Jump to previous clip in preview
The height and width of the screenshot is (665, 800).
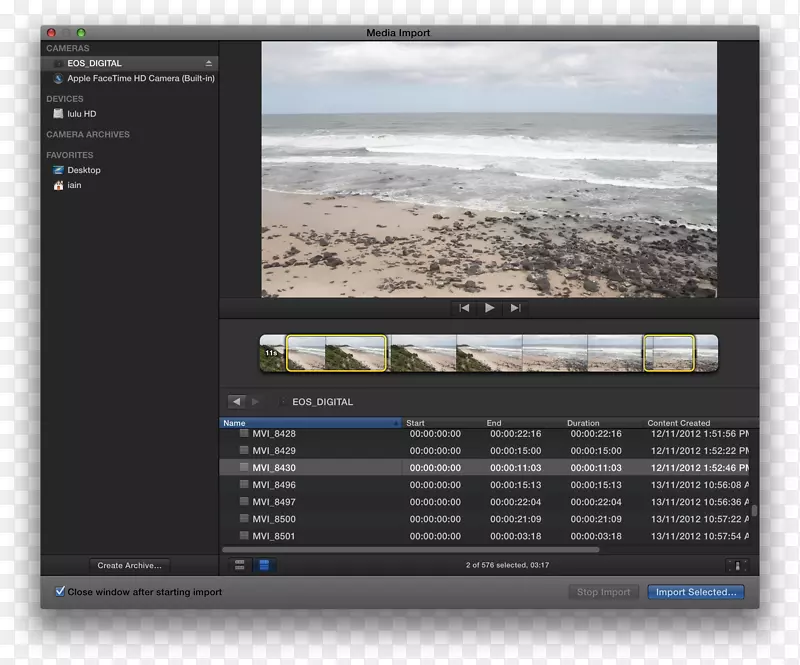[x=464, y=308]
